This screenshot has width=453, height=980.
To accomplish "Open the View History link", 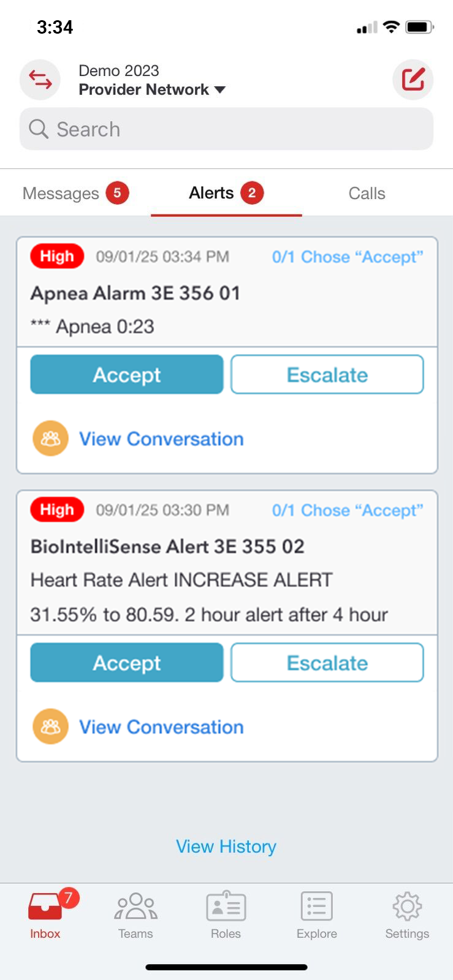I will point(226,846).
